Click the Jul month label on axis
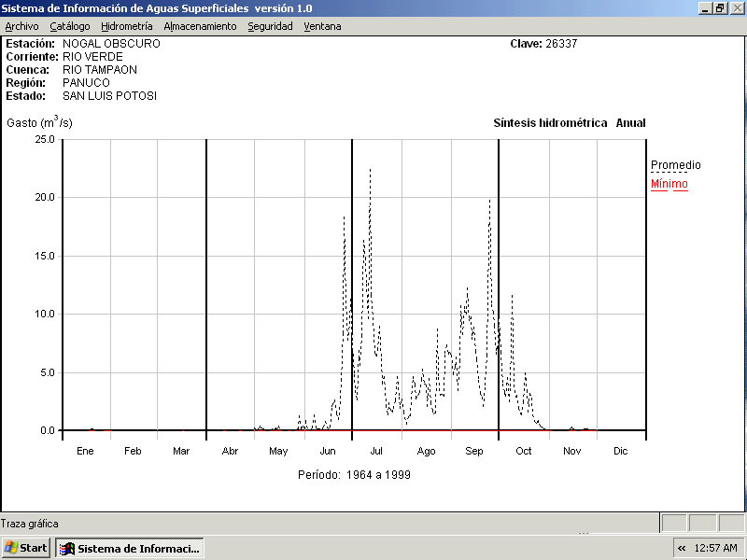Viewport: 747px width, 560px height. [x=376, y=451]
